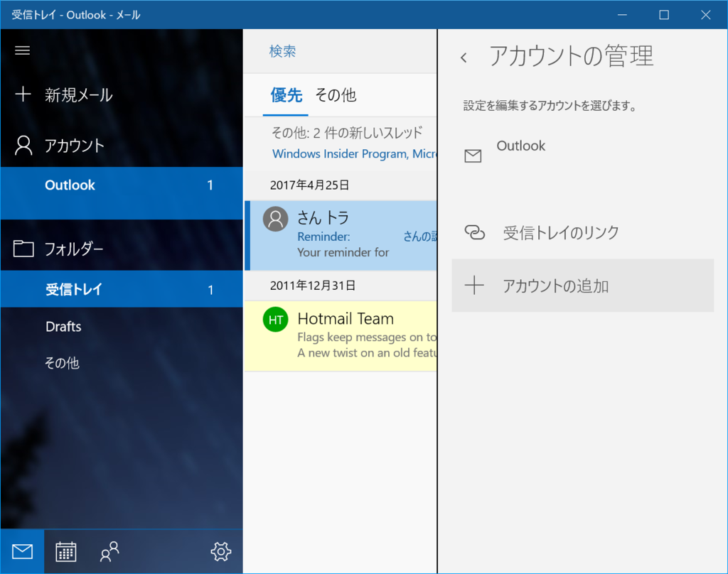The width and height of the screenshot is (728, 574).
Task: Switch to Mail via the envelope icon
Action: (x=22, y=552)
